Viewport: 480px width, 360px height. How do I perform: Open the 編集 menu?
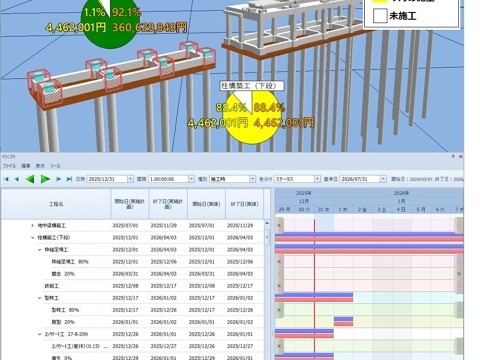tap(26, 166)
